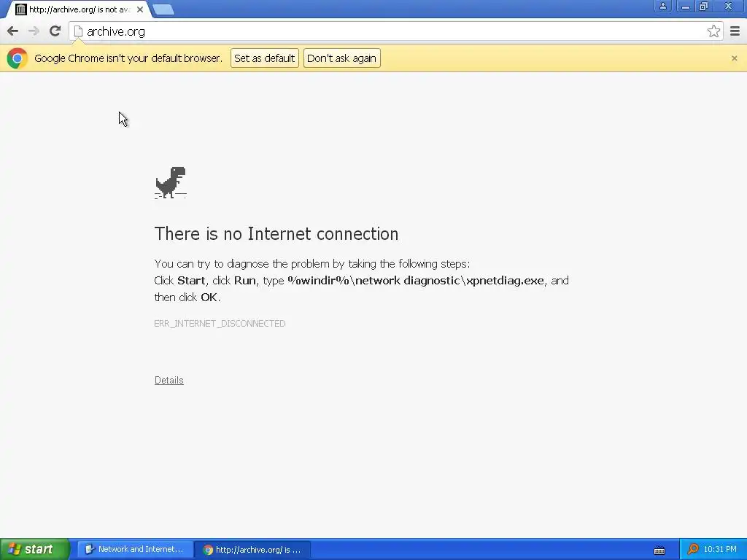The image size is (747, 560).
Task: Go back using the back arrow
Action: click(x=13, y=31)
